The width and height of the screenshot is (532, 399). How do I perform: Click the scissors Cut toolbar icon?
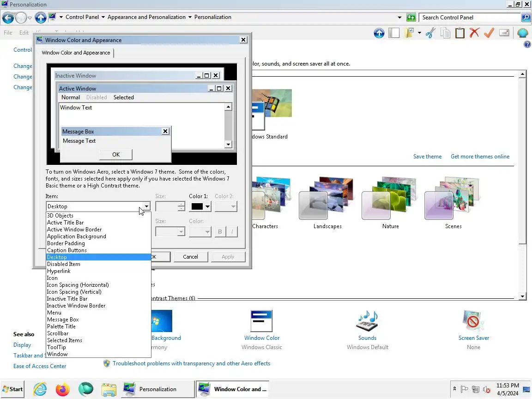pos(430,33)
